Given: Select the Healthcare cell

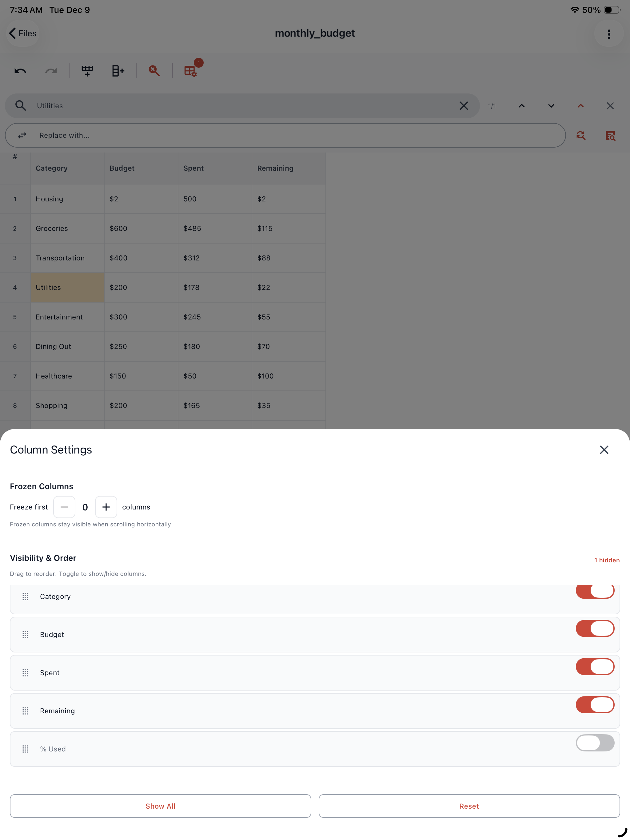Looking at the screenshot, I should coord(67,376).
